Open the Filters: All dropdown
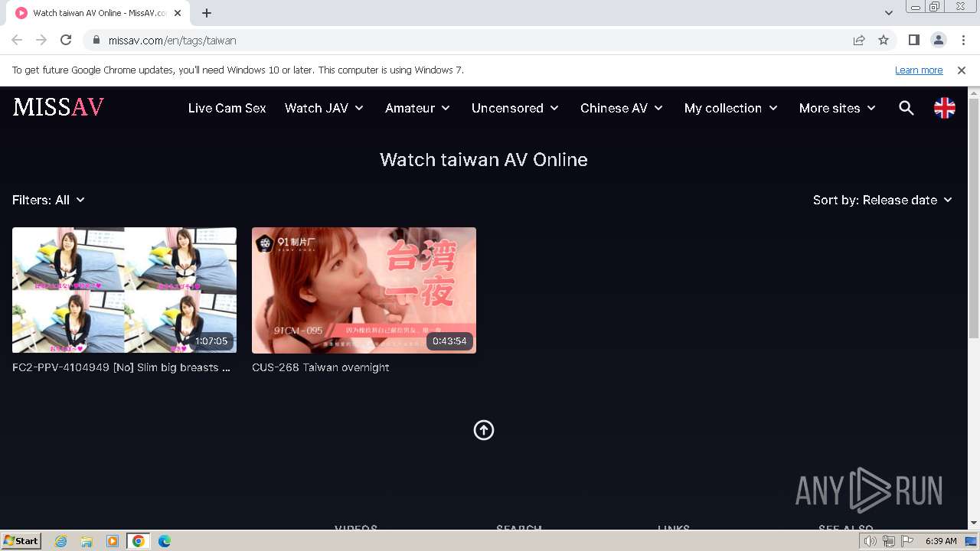This screenshot has height=551, width=980. click(49, 200)
